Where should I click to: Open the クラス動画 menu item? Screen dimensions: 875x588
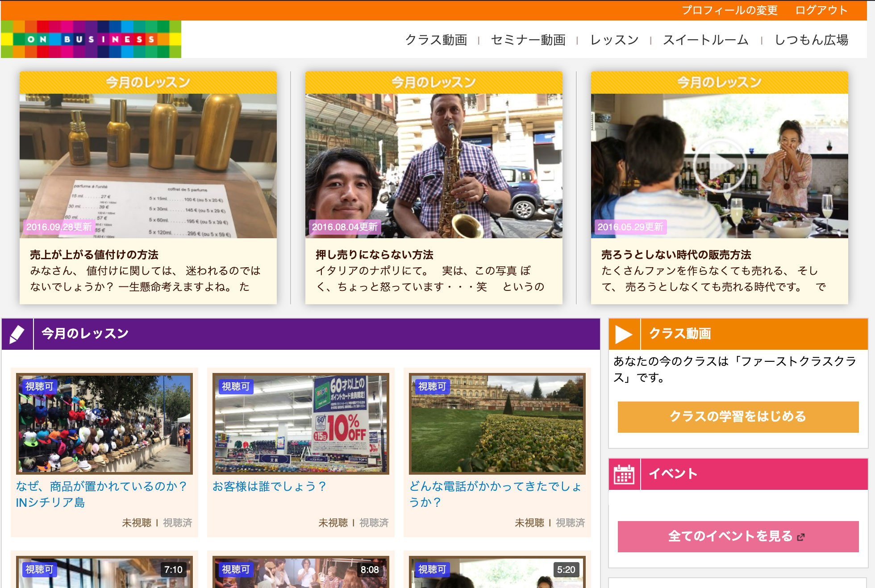[436, 40]
